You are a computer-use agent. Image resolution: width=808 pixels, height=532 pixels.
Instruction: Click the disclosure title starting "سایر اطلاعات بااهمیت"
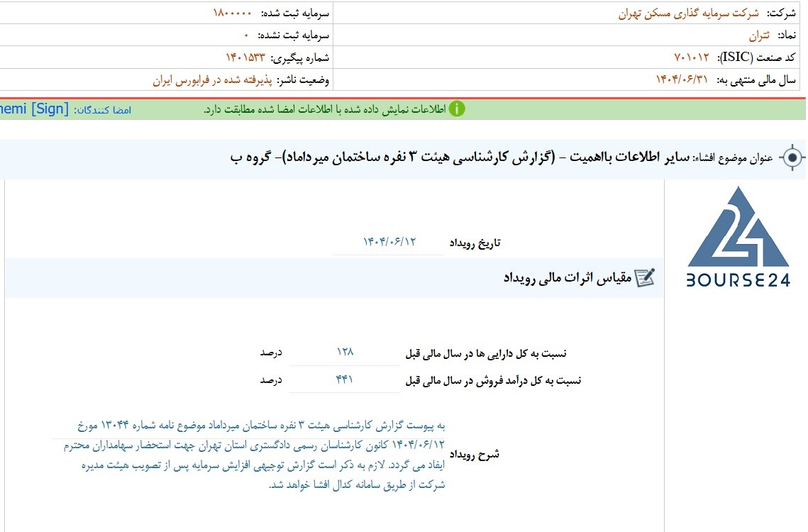pos(460,157)
